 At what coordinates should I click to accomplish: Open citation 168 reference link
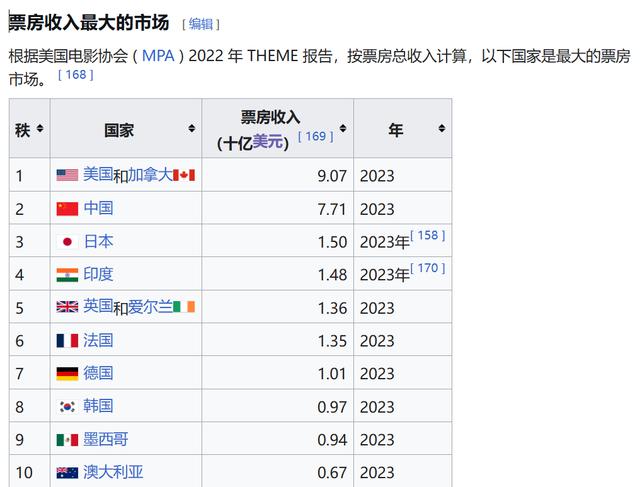(x=76, y=75)
